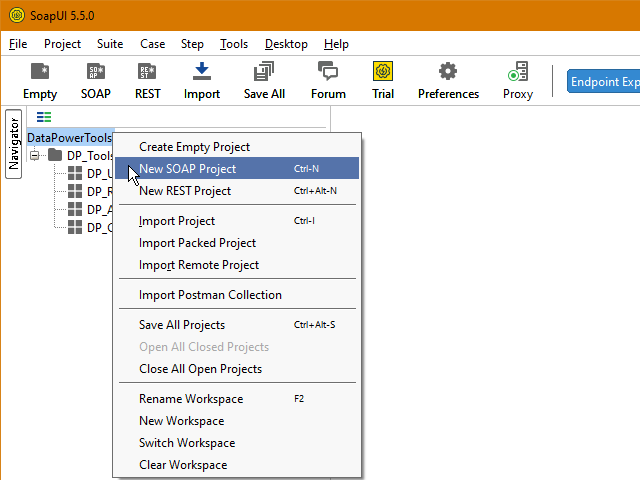
Task: Toggle the vertical Navigator tab
Action: [14, 142]
